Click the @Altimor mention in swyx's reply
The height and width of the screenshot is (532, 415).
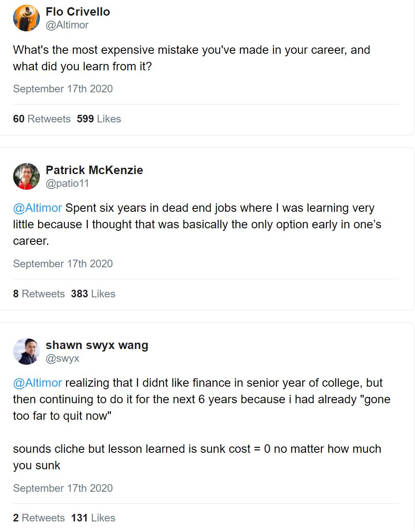[x=38, y=383]
